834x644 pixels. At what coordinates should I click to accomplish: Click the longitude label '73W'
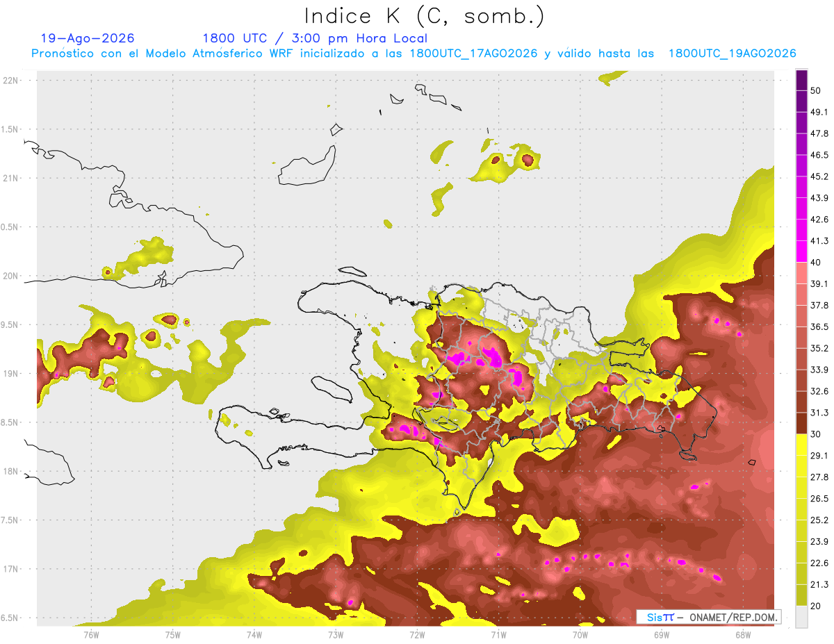[336, 634]
